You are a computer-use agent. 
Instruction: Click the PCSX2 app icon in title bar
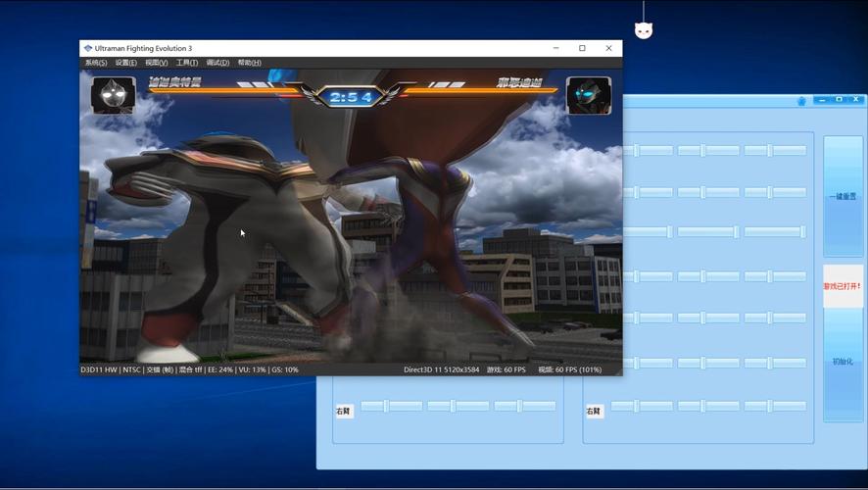[88, 48]
